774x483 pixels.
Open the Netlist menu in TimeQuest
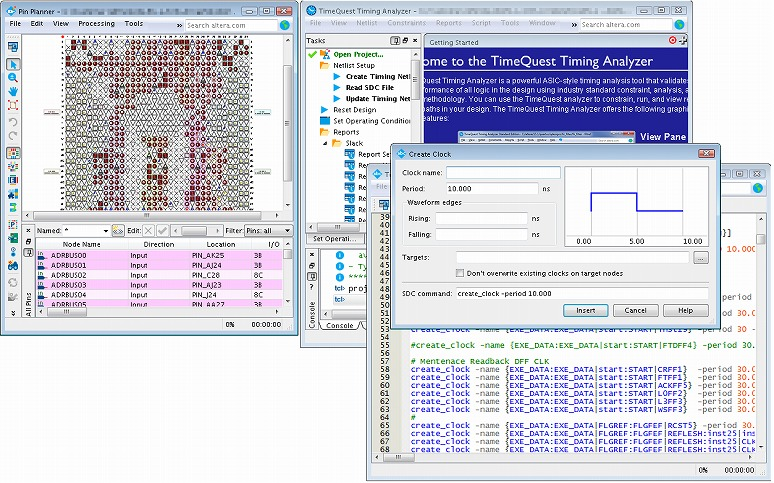coord(366,23)
